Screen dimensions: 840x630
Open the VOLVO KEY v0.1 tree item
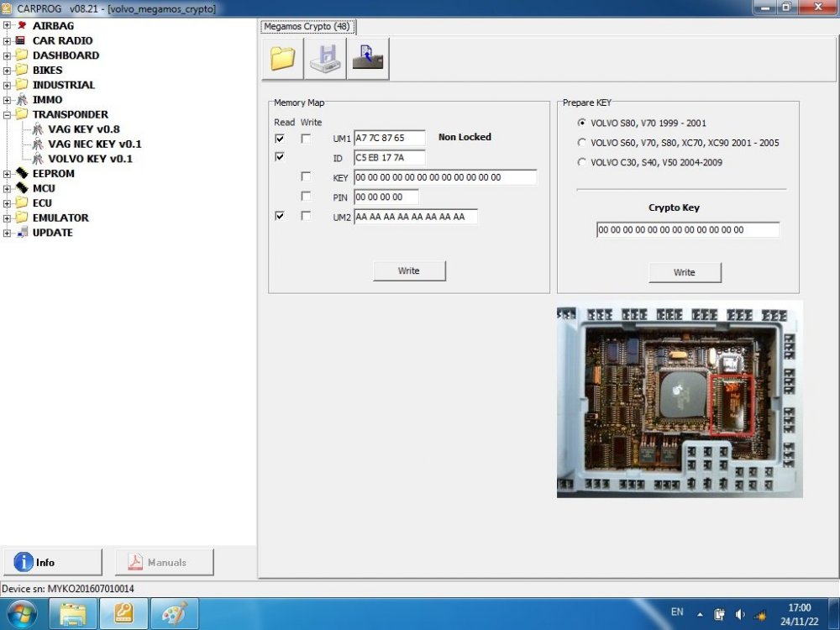tap(90, 159)
